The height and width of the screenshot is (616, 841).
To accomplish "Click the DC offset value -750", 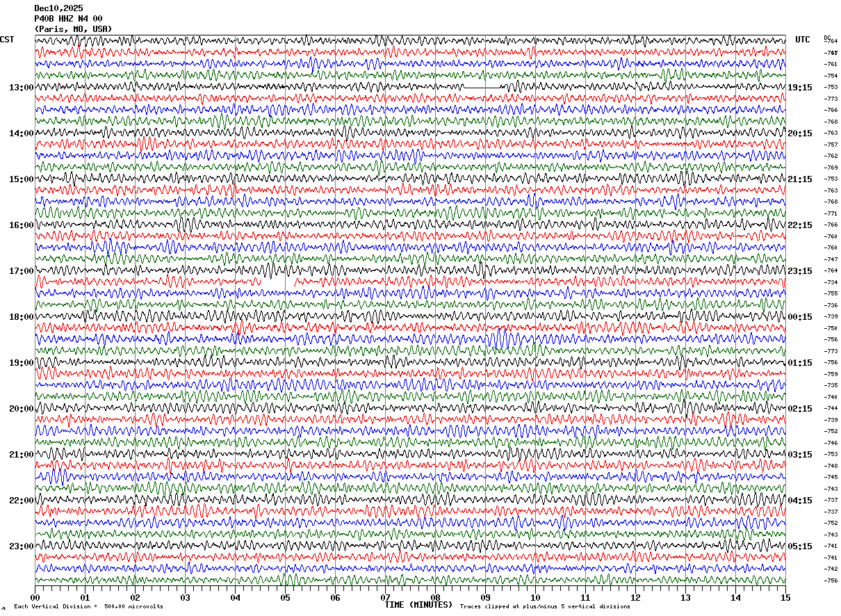I will [831, 328].
